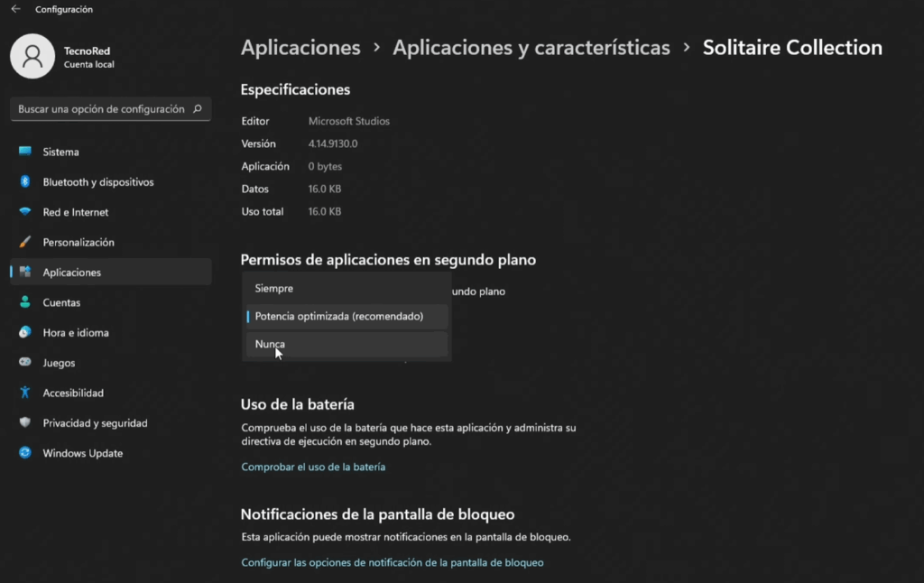Click Notificaciones de la pantalla de bloqueo heading
The image size is (924, 583).
(377, 514)
